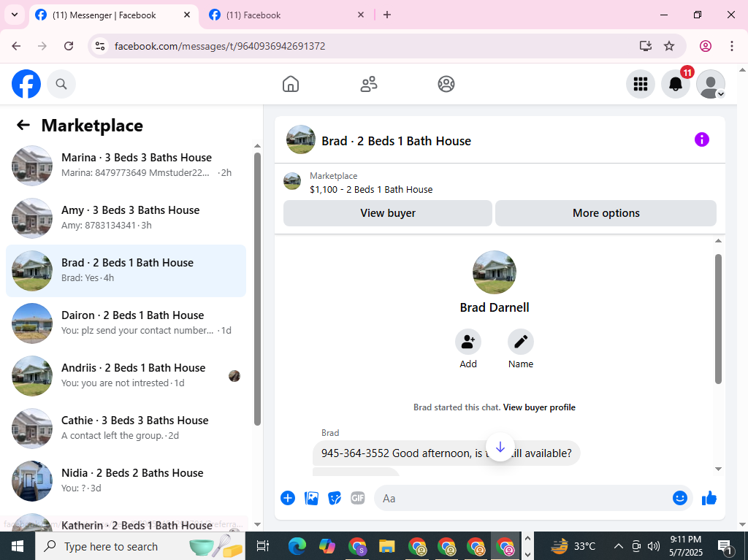Click the Add person icon under Brad Darnell

[468, 342]
